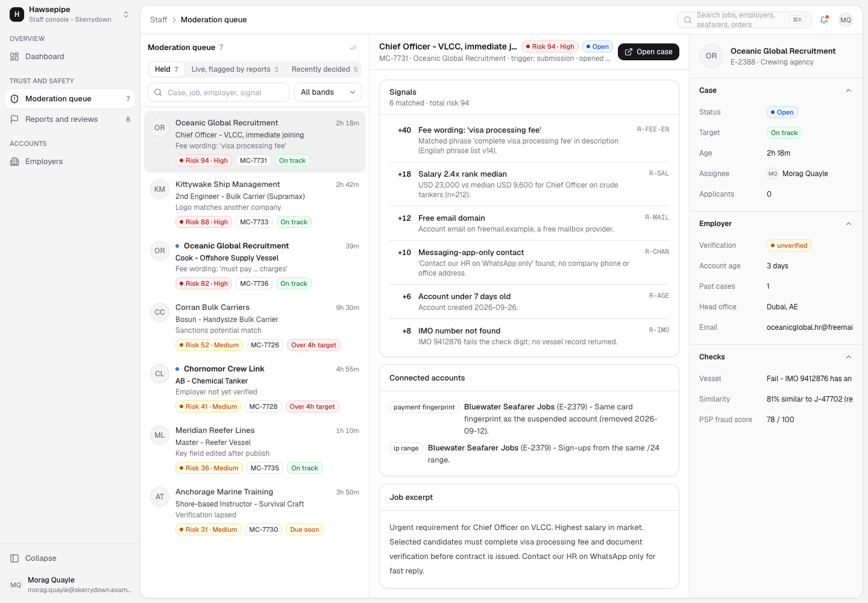This screenshot has height=603, width=868.
Task: Select the Meridian Reefer Lines case
Action: [254, 449]
